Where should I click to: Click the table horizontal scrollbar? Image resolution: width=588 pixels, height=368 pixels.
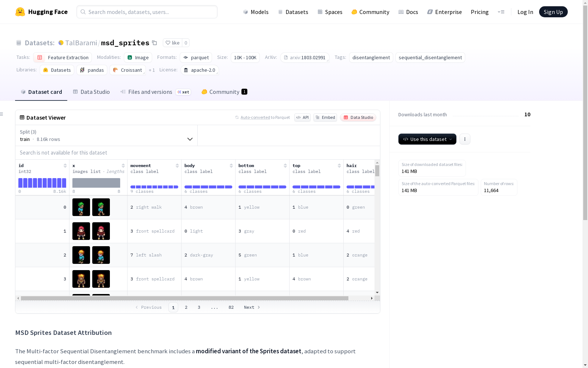click(184, 298)
